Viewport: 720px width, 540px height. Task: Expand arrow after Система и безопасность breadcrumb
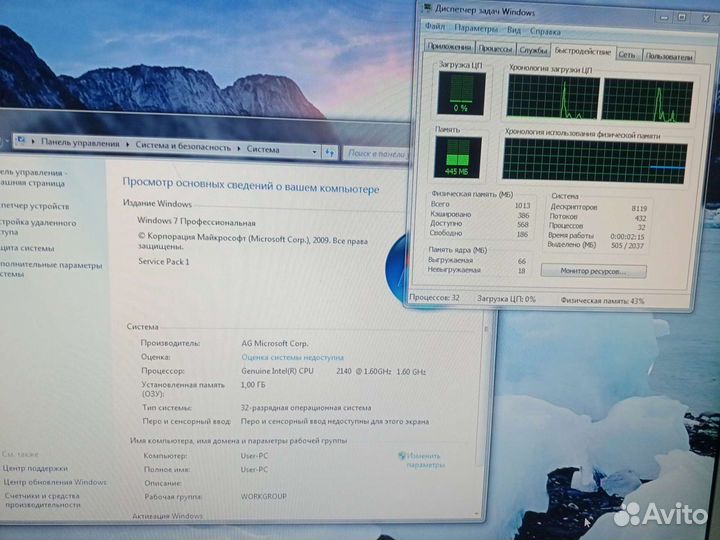click(x=239, y=148)
